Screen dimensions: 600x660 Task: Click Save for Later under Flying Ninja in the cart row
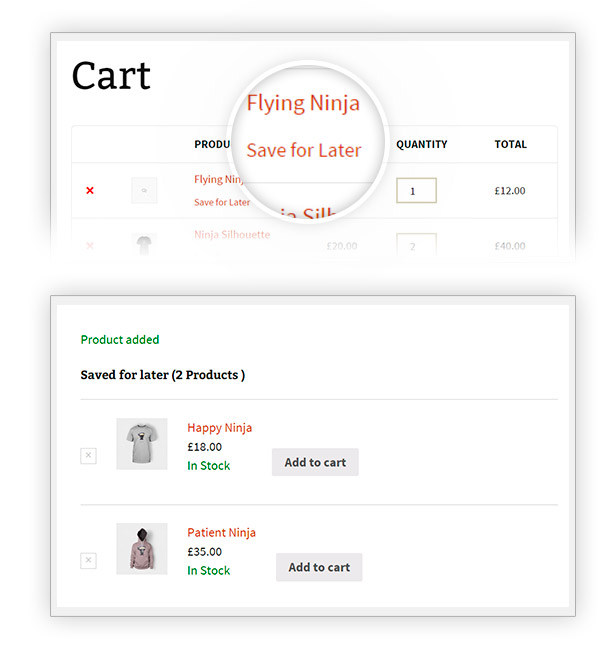[x=221, y=202]
